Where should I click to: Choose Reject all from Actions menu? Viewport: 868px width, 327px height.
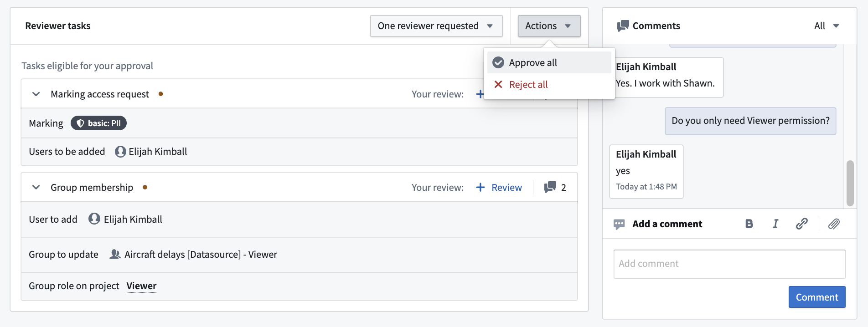pos(549,84)
